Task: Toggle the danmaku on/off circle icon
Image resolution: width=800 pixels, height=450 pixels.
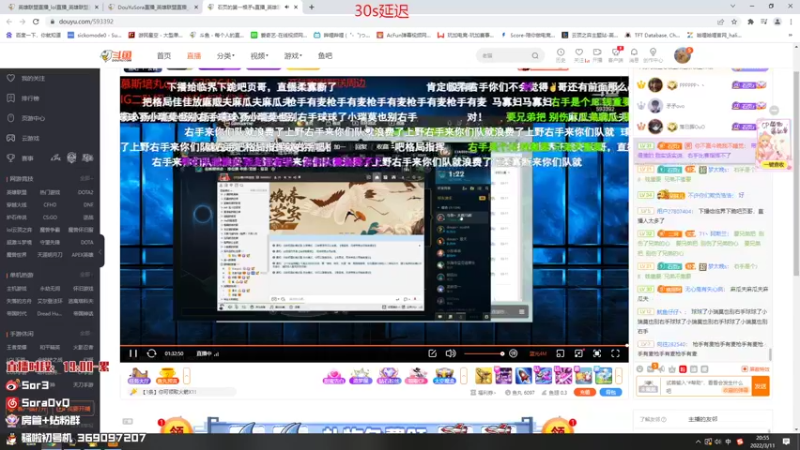Action: point(513,353)
